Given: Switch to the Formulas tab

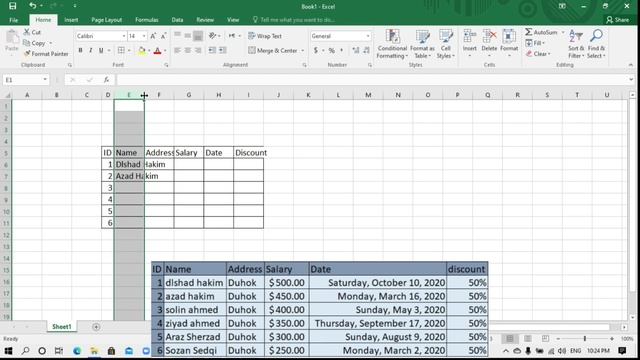Looking at the screenshot, I should (147, 20).
